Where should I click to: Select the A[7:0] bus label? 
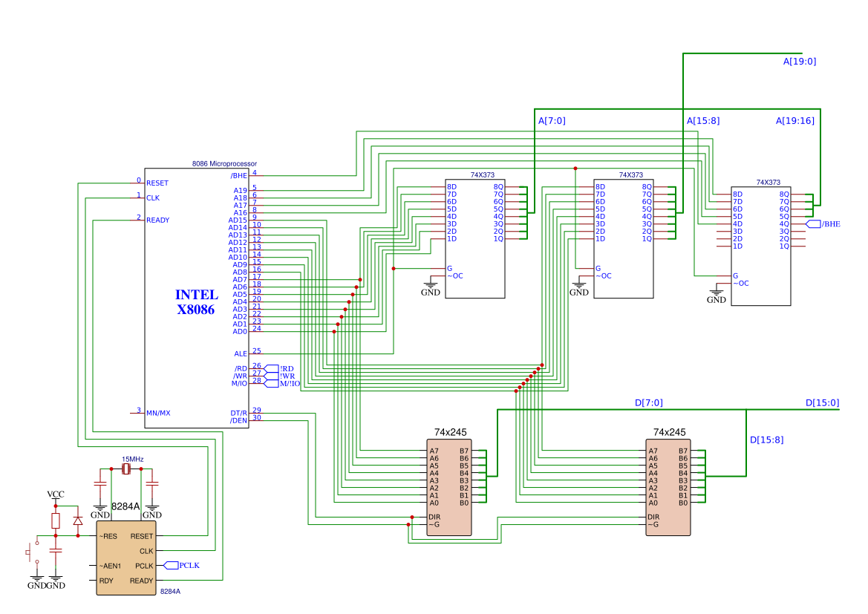coord(552,121)
